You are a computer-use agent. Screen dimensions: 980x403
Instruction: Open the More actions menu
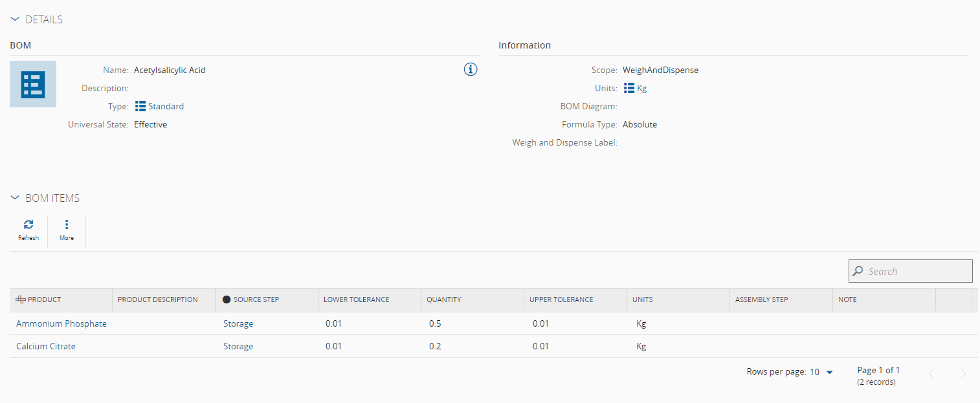[x=67, y=225]
